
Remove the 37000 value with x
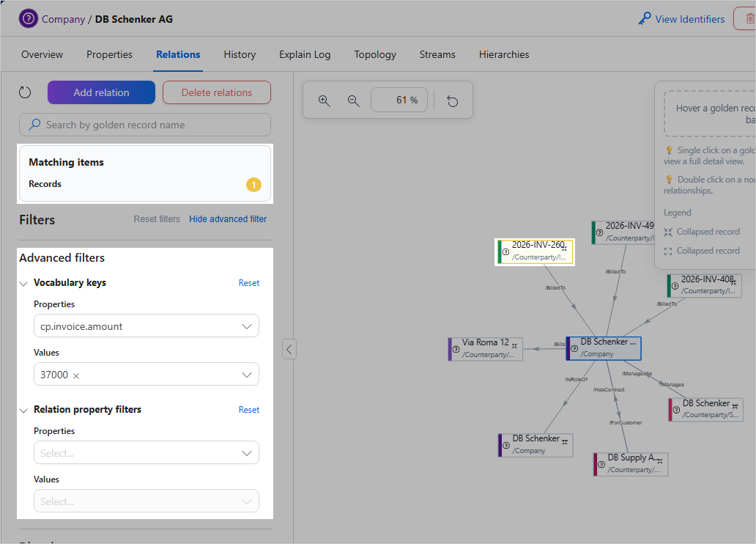(76, 375)
